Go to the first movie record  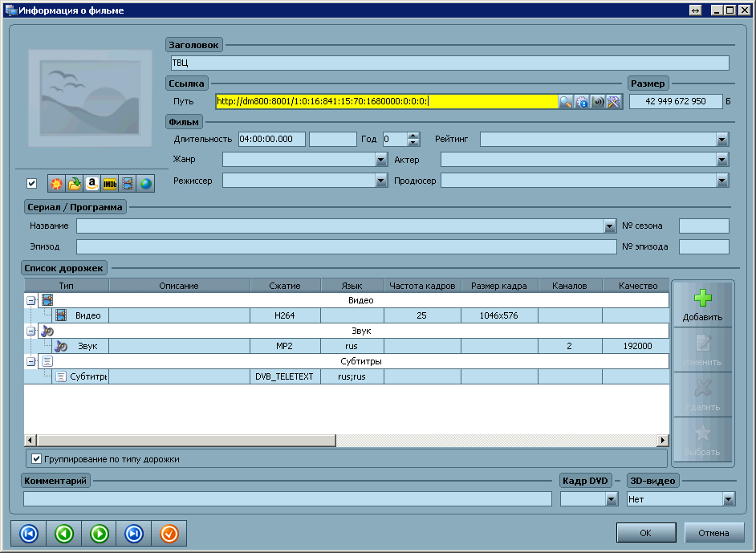pyautogui.click(x=29, y=534)
